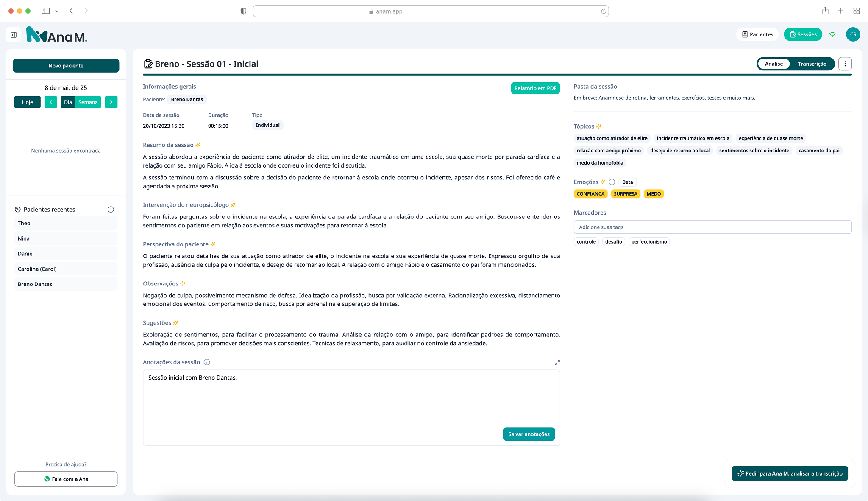The image size is (868, 501).
Task: Jump to Hoje in the calendar
Action: click(x=28, y=102)
